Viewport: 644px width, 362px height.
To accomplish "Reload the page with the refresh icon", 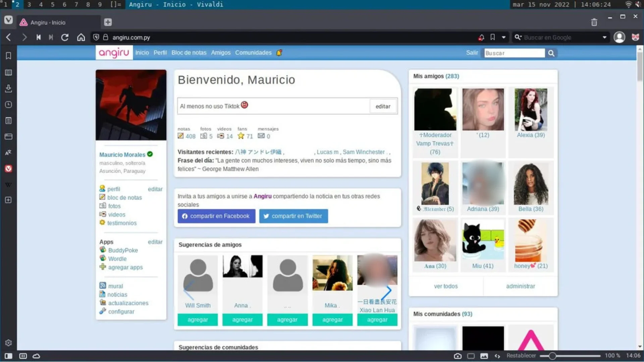I will tap(65, 37).
